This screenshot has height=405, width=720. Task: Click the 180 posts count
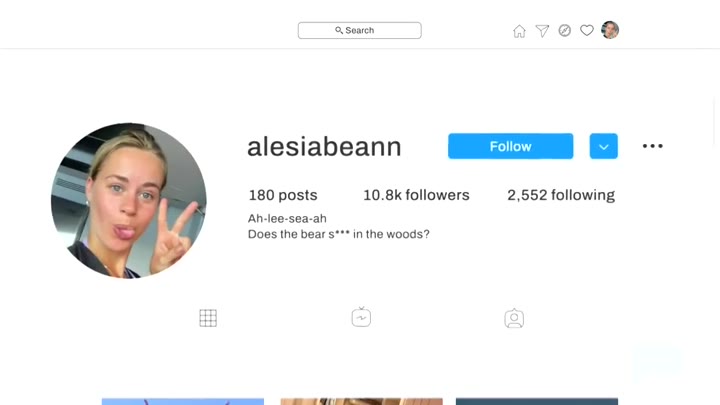[x=283, y=195]
